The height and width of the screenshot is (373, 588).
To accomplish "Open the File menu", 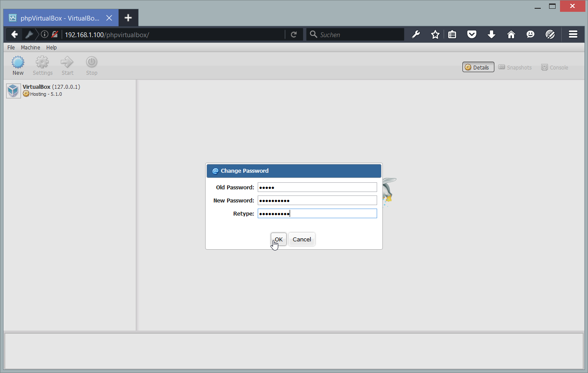I will coord(11,47).
